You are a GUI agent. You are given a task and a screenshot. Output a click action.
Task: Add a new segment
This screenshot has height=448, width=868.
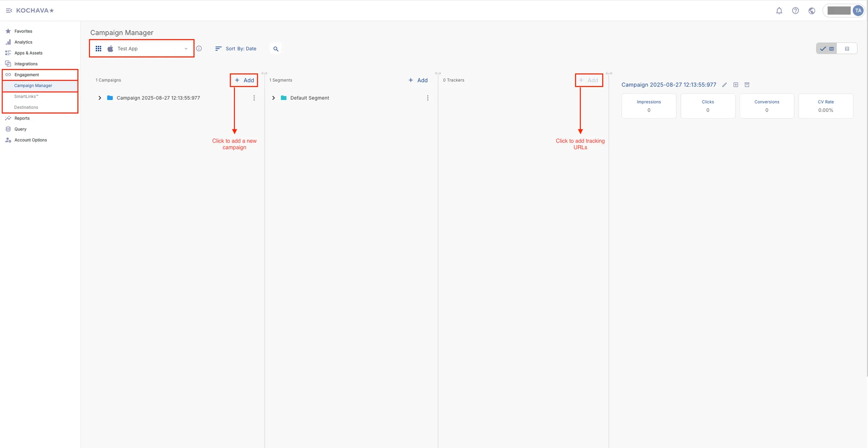point(418,80)
